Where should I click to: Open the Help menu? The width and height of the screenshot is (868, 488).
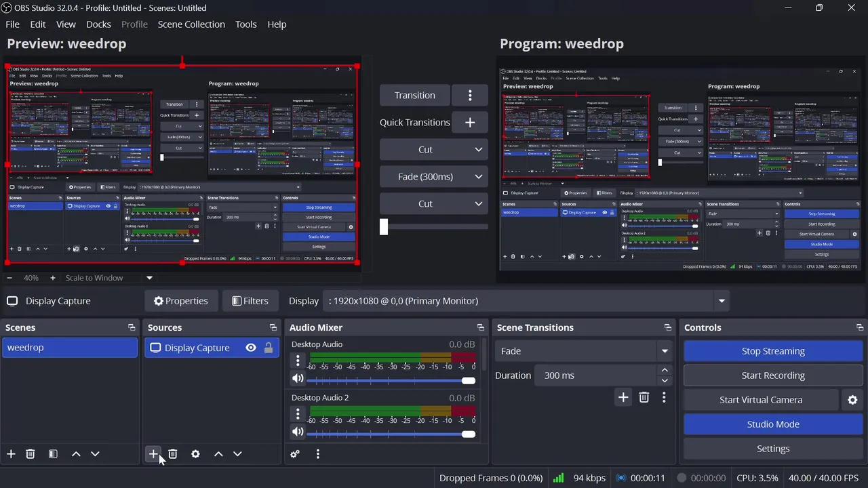[x=277, y=24]
